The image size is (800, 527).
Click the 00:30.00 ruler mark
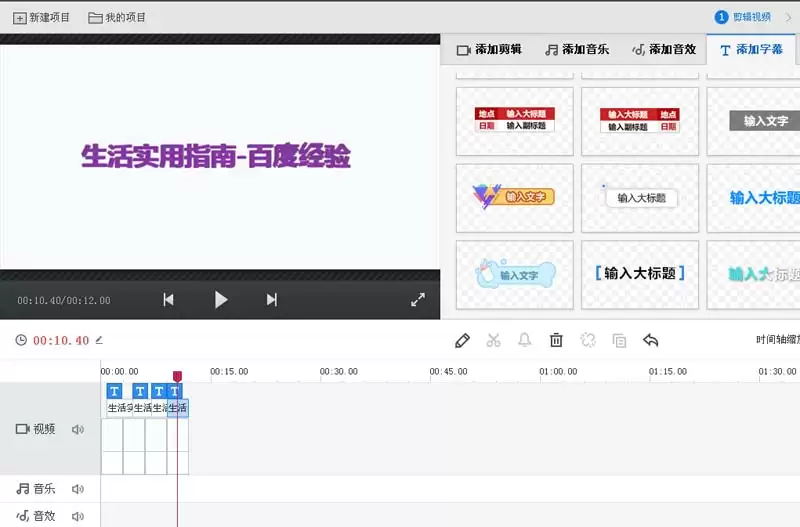click(x=339, y=371)
